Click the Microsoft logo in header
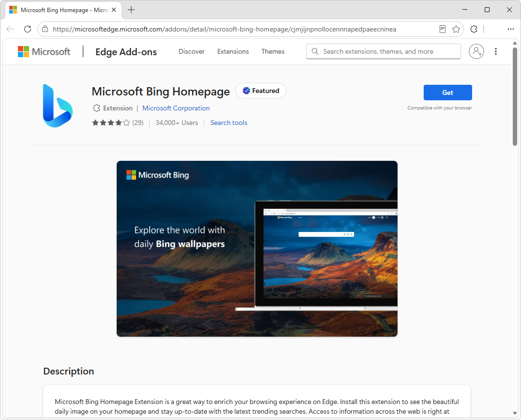 (x=44, y=51)
